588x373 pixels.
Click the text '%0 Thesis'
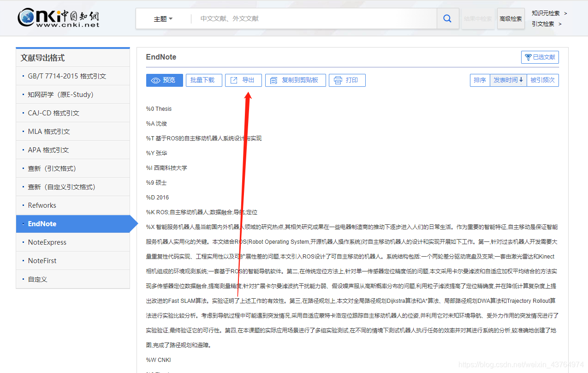pyautogui.click(x=159, y=109)
